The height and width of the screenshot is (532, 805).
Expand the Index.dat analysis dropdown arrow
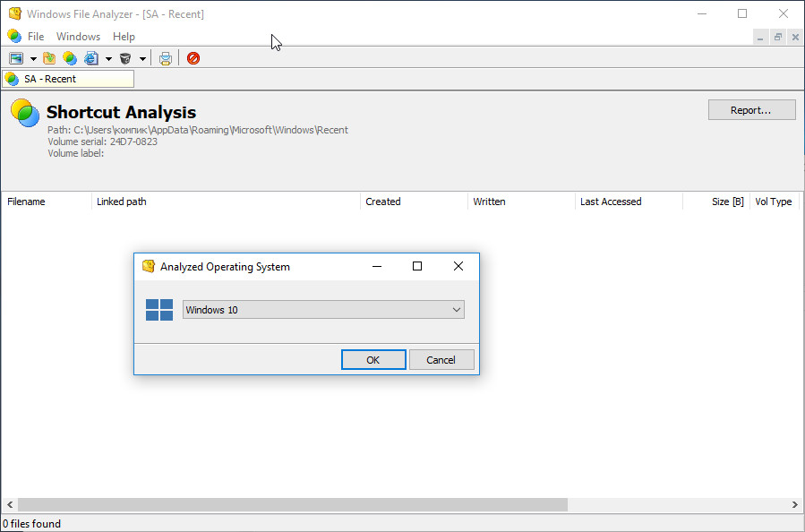click(108, 58)
